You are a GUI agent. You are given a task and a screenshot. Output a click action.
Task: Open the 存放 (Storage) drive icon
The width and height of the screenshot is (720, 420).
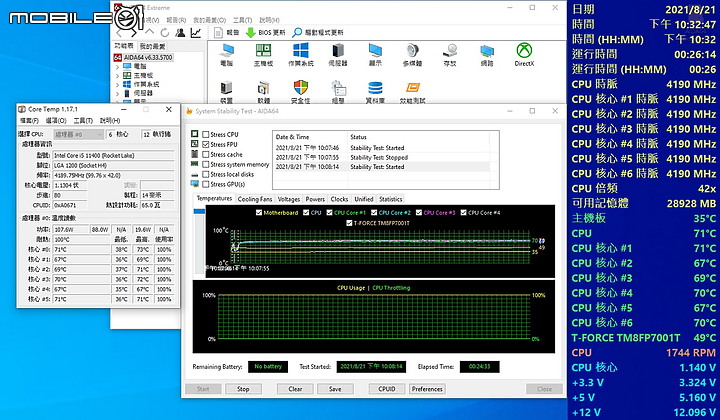click(x=450, y=50)
